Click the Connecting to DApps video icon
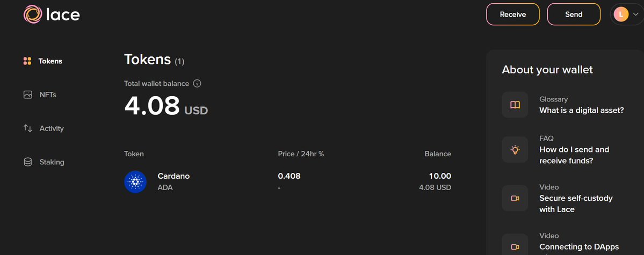Viewport: 644px width, 255px height. 515,246
